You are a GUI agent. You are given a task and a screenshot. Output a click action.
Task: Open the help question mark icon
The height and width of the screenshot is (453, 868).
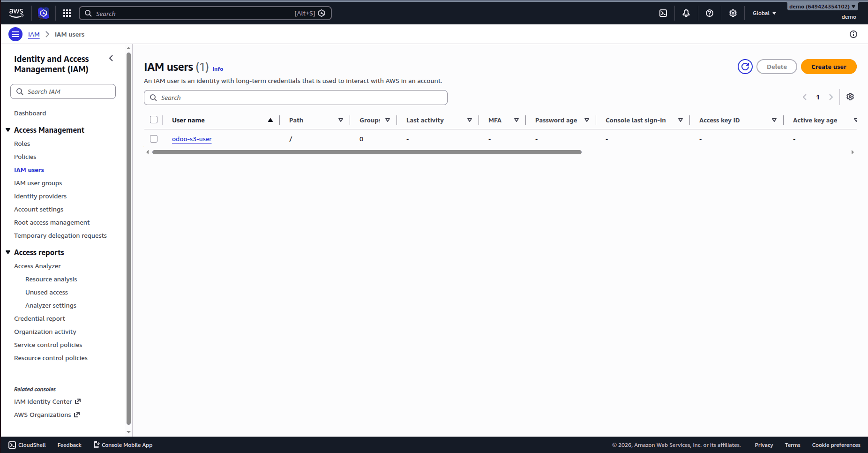point(710,13)
